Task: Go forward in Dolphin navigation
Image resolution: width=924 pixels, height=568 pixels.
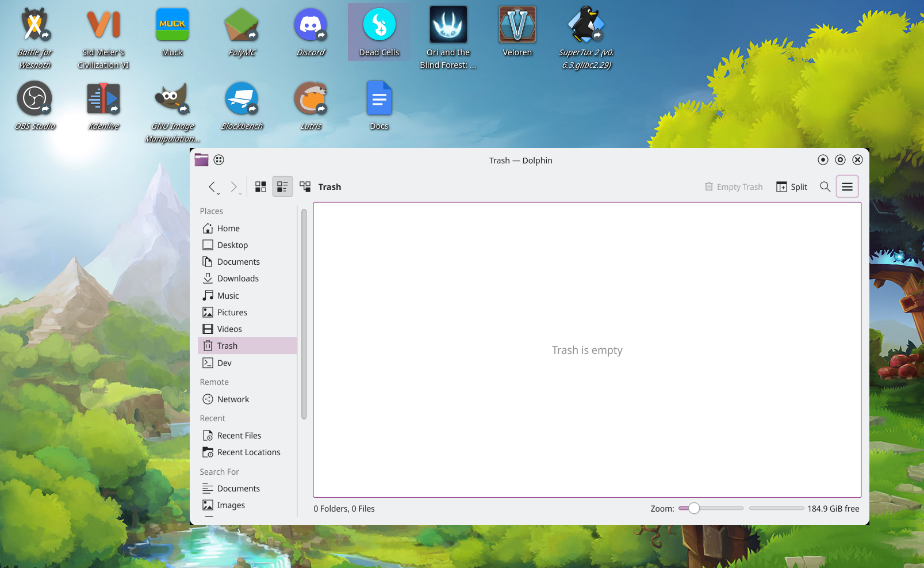Action: click(x=235, y=186)
